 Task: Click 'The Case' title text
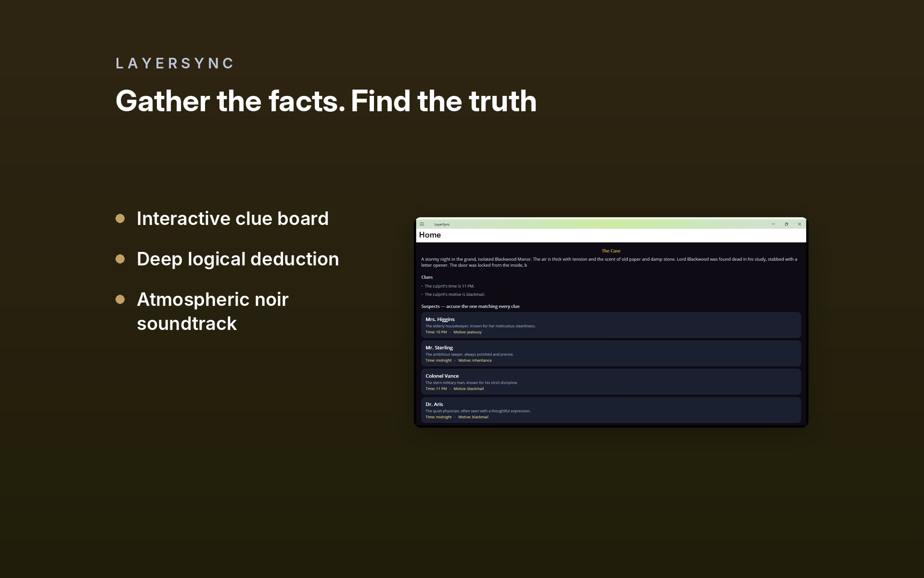point(611,251)
